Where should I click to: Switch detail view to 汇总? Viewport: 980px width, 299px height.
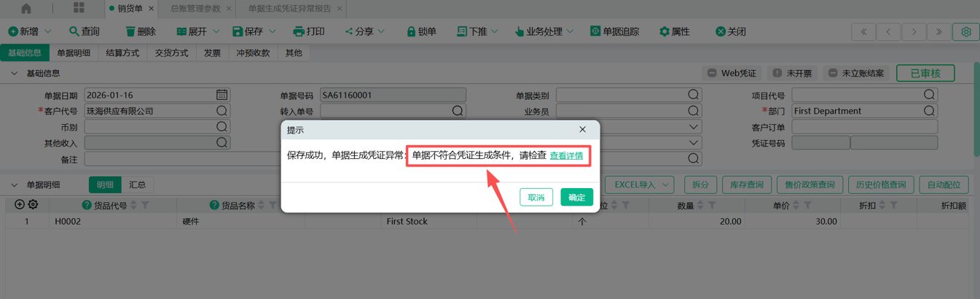pyautogui.click(x=137, y=185)
